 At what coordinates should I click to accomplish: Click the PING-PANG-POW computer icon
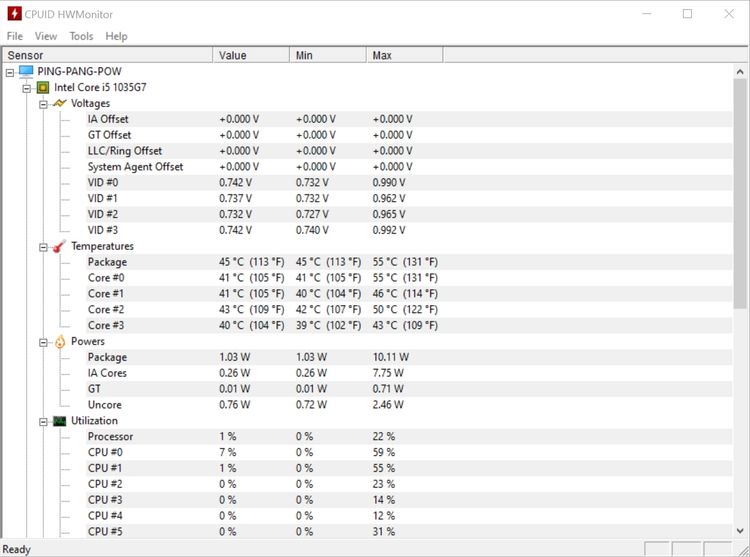(26, 72)
